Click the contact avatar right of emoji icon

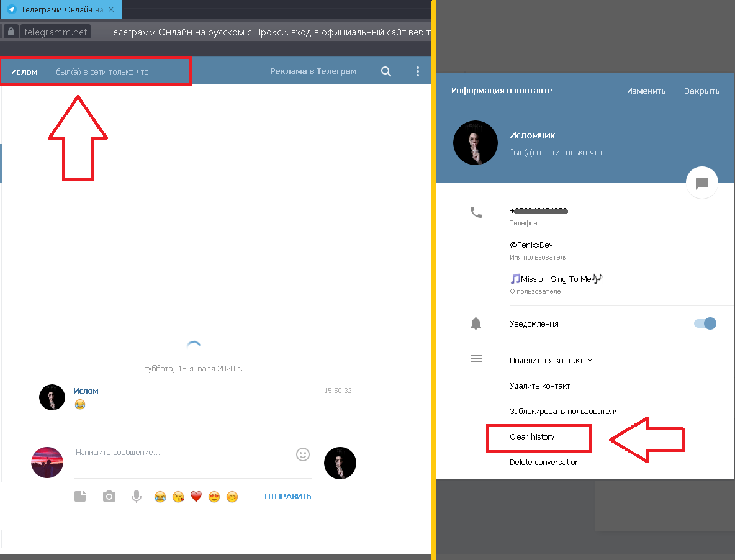[340, 463]
